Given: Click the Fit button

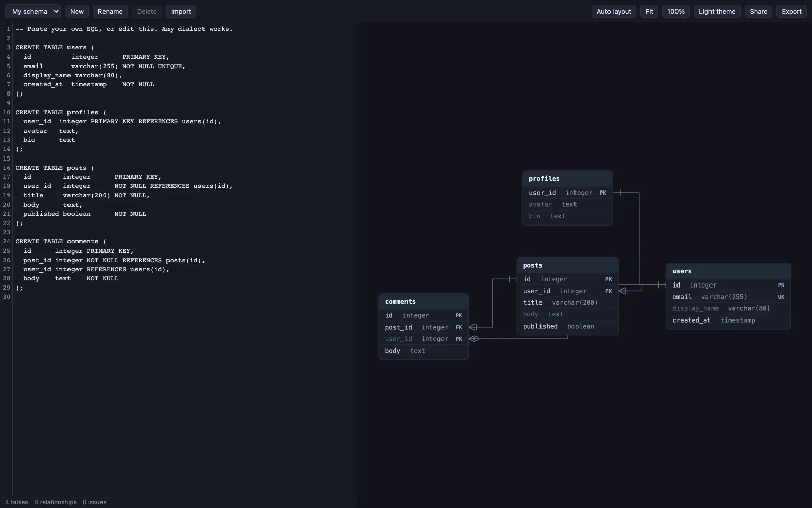Looking at the screenshot, I should coord(649,11).
